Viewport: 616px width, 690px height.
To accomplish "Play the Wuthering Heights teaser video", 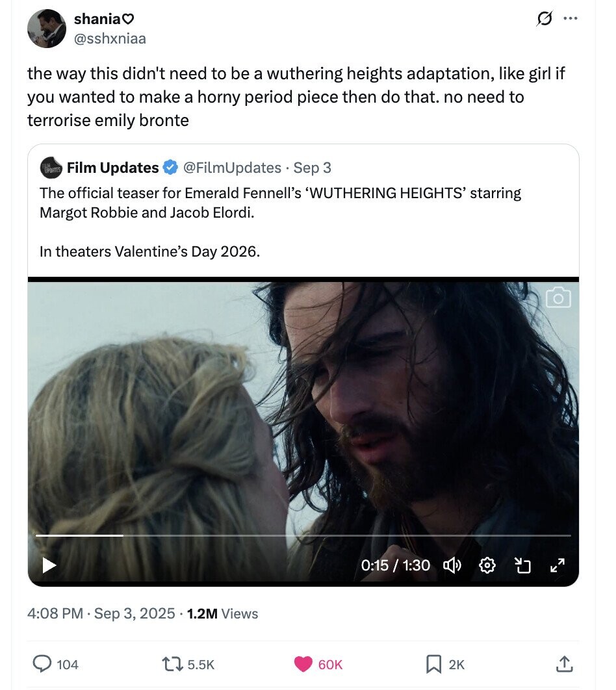I will [x=49, y=565].
